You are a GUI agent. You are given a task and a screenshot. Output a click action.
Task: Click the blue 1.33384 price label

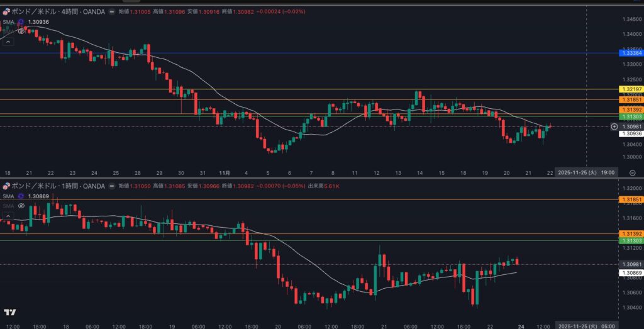pyautogui.click(x=631, y=53)
